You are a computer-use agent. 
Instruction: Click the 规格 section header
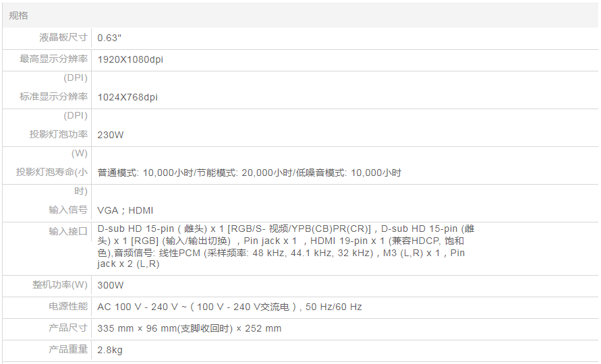pyautogui.click(x=18, y=15)
